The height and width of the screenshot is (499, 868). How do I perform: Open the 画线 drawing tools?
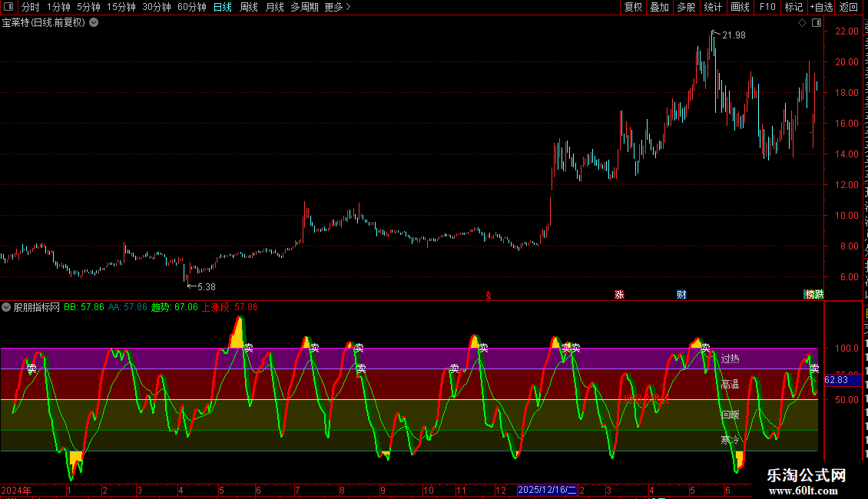(740, 7)
